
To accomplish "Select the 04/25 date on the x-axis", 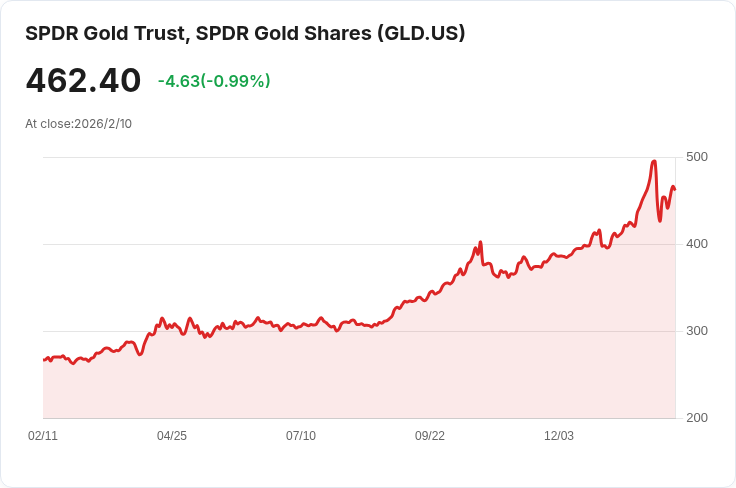I will (172, 436).
